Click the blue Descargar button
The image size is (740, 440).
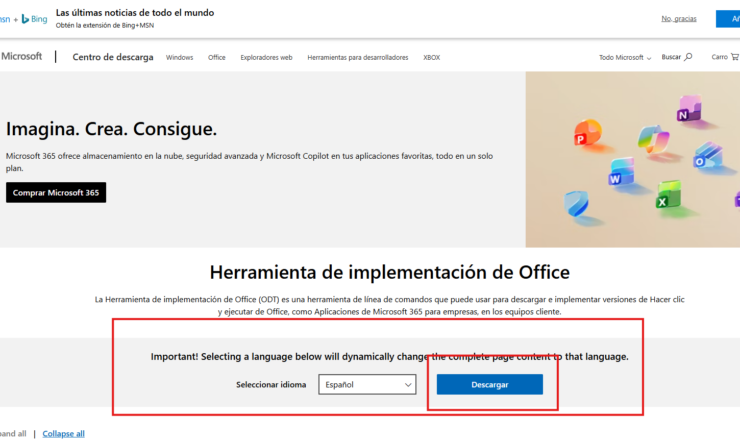(x=489, y=384)
